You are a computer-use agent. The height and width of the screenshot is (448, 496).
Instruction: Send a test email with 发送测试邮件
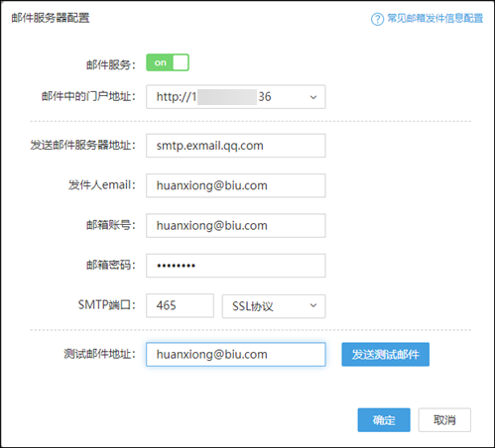pyautogui.click(x=386, y=354)
